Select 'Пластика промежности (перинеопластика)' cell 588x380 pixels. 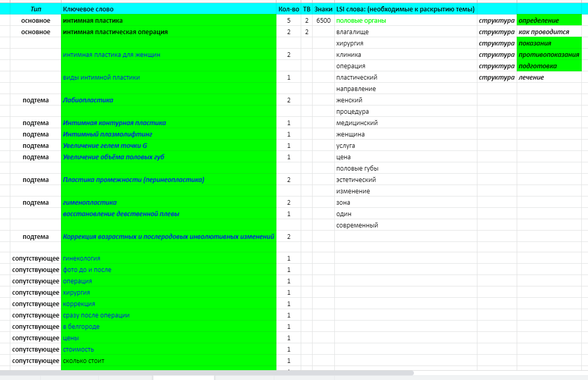(168, 180)
